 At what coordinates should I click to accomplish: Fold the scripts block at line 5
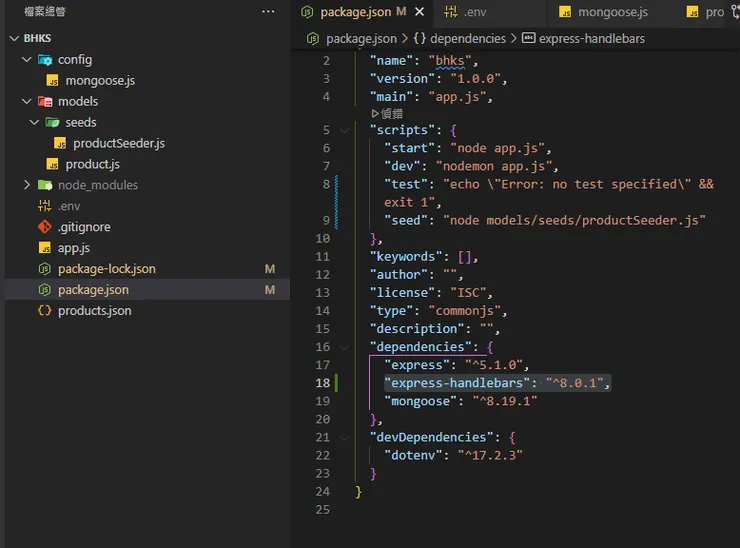344,130
